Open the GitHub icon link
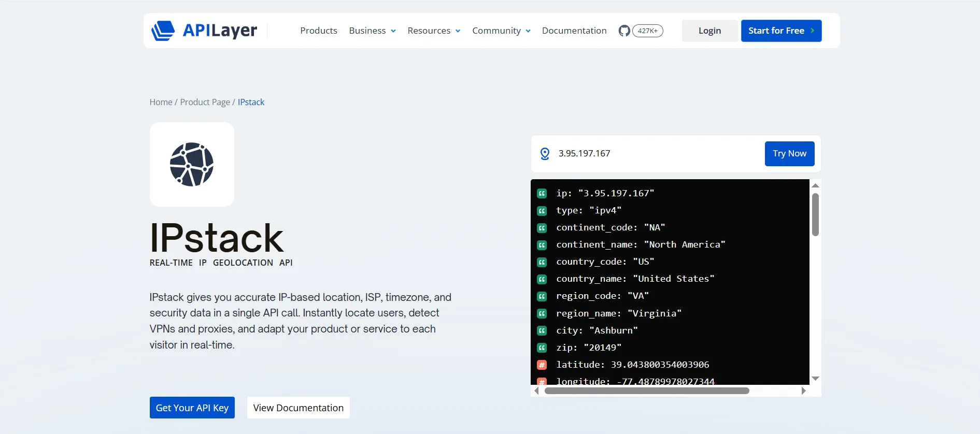This screenshot has height=434, width=980. tap(624, 31)
